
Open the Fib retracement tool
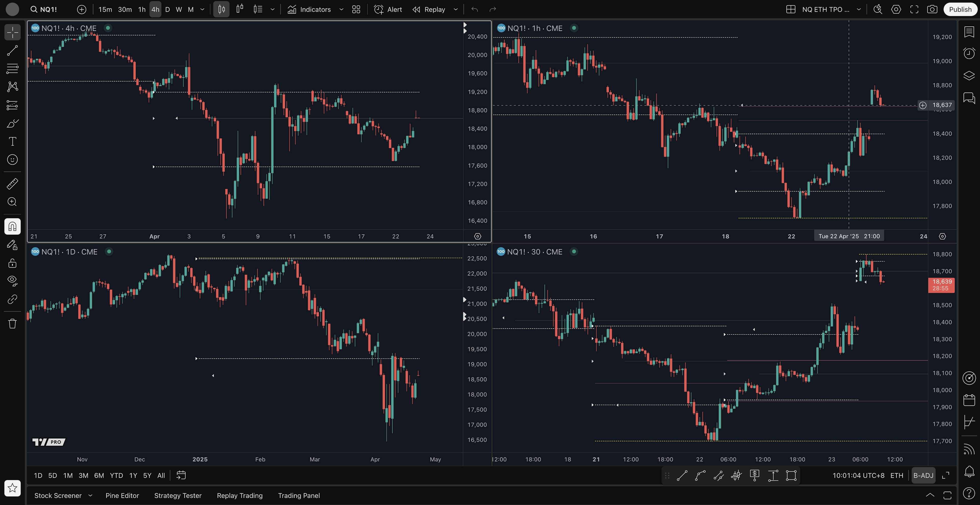pos(12,68)
